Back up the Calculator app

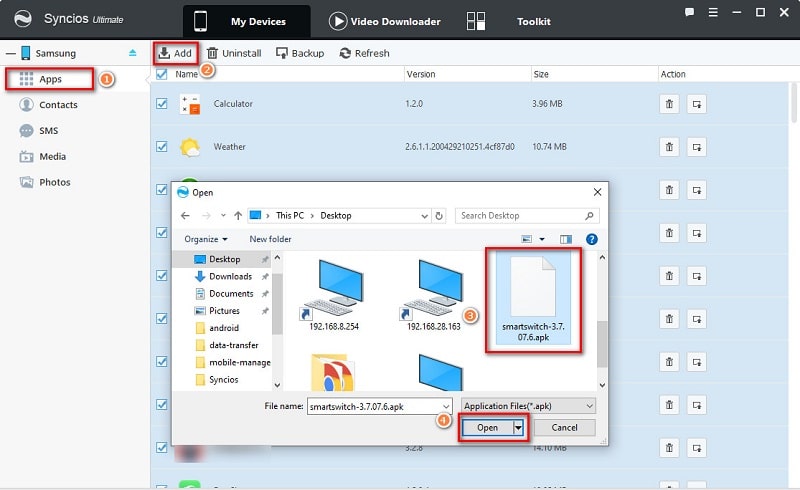(696, 104)
